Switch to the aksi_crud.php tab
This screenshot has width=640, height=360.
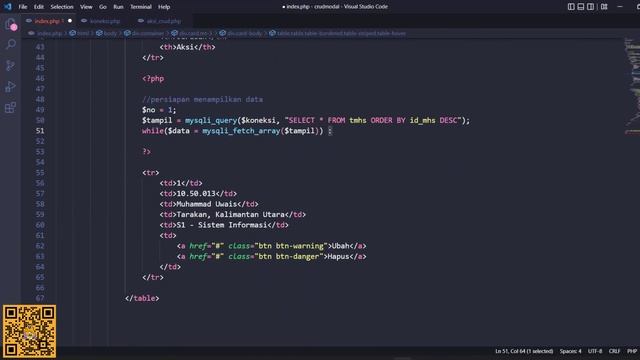[x=163, y=21]
